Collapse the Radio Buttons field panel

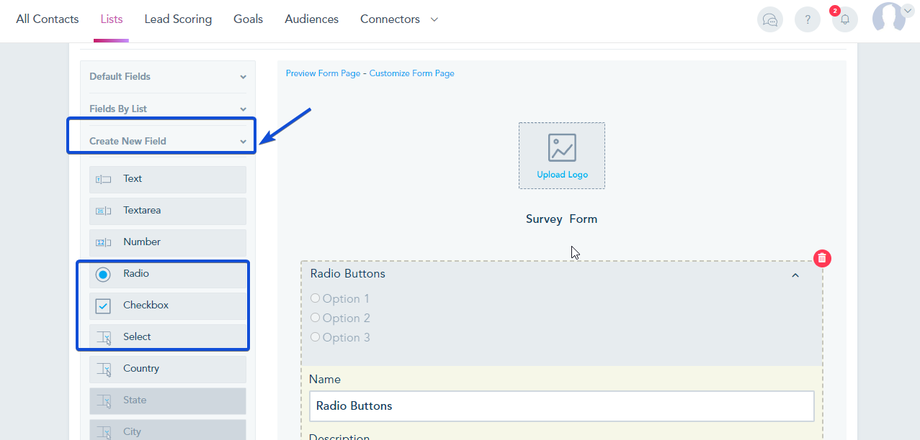795,275
